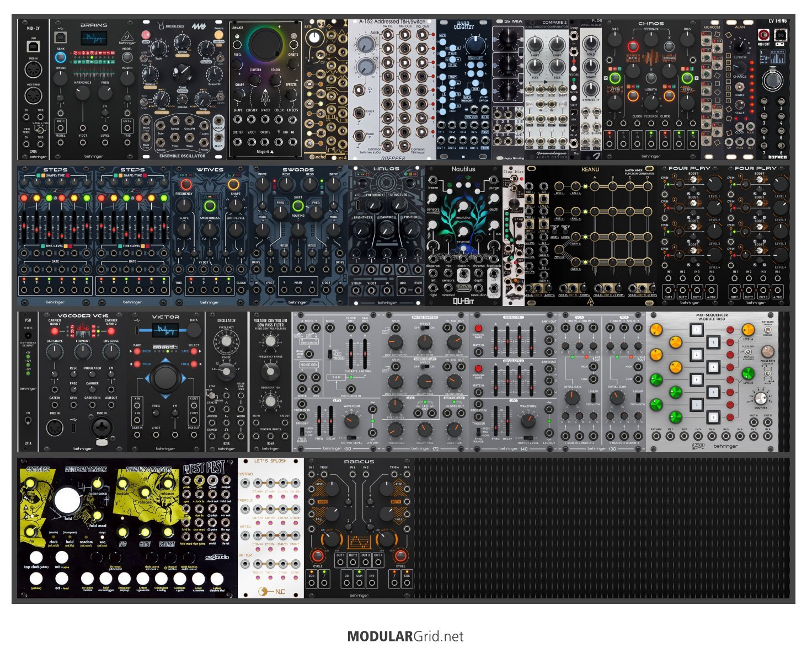Click the orange Freeze button on Ensemble Oscillator
Viewport: 812px width, 648px height.
(x=219, y=34)
